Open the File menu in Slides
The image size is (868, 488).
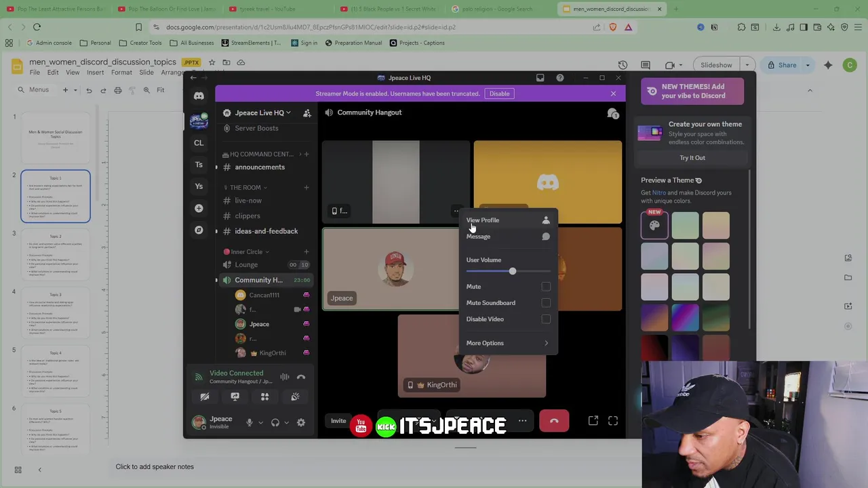click(x=35, y=73)
